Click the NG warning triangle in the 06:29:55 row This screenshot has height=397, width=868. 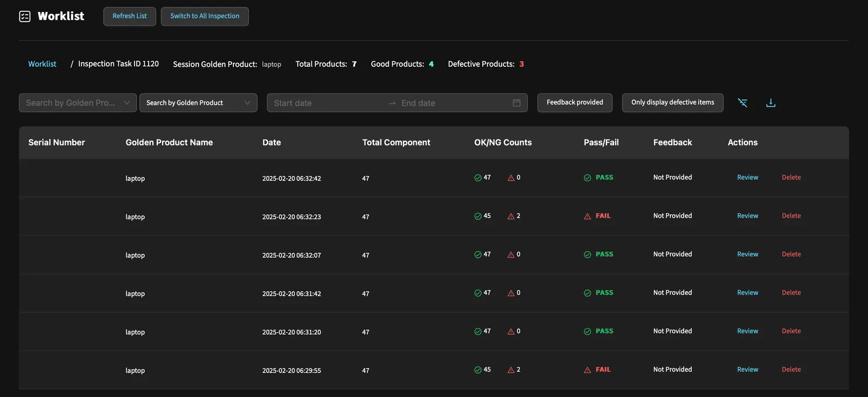coord(511,370)
